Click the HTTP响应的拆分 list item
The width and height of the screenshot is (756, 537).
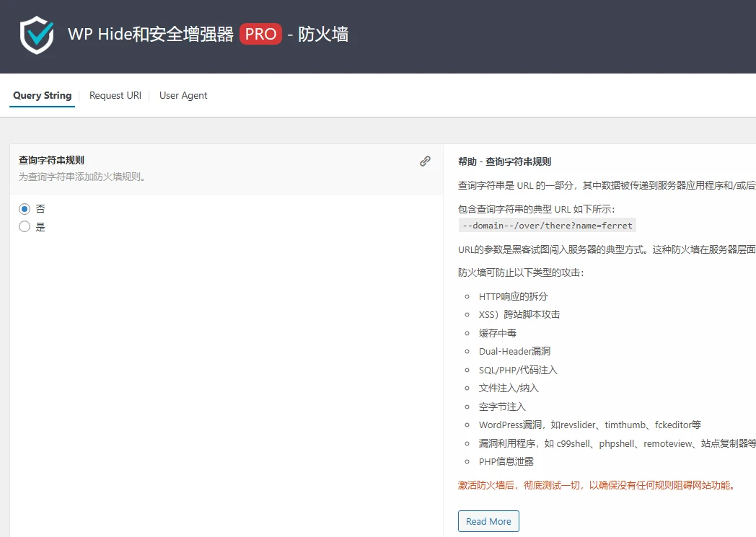pos(513,296)
